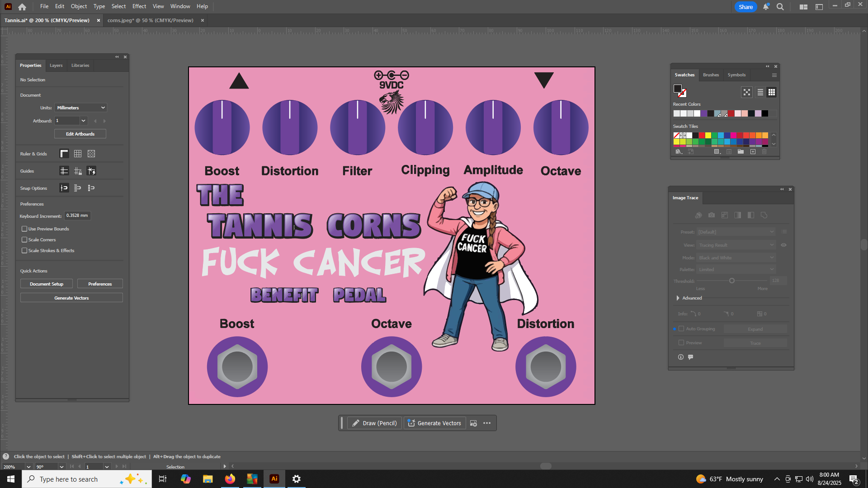This screenshot has width=868, height=488.
Task: Switch swatches to list view
Action: (x=760, y=92)
